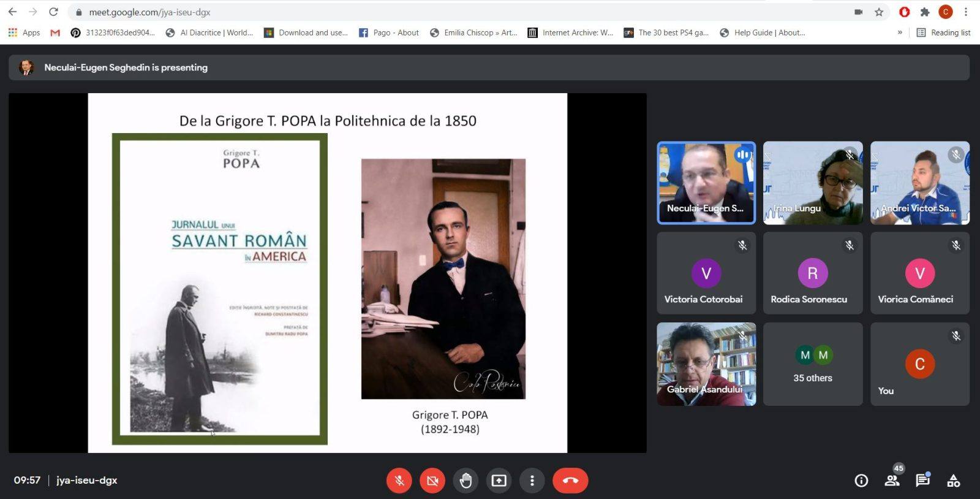This screenshot has width=980, height=499.
Task: Click the presented slide of Grigore T. POPA
Action: pyautogui.click(x=328, y=273)
